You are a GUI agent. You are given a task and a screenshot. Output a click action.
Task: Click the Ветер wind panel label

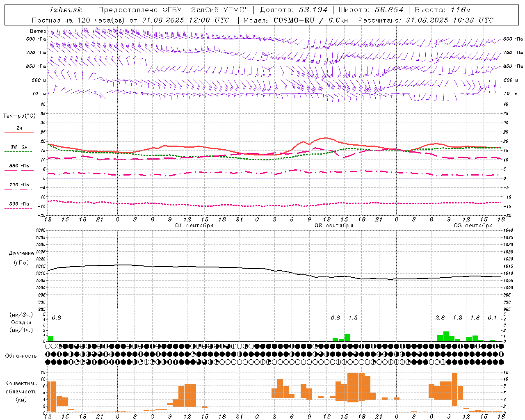click(x=38, y=31)
